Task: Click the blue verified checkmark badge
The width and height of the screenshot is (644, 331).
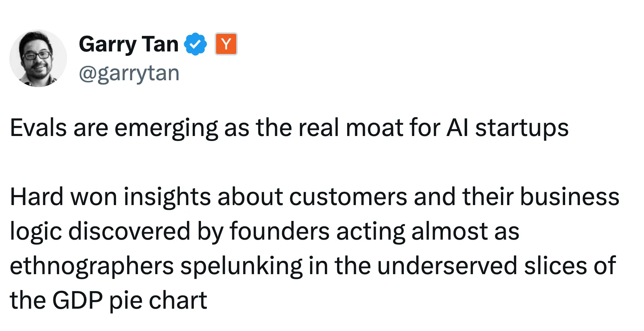Action: [x=196, y=44]
